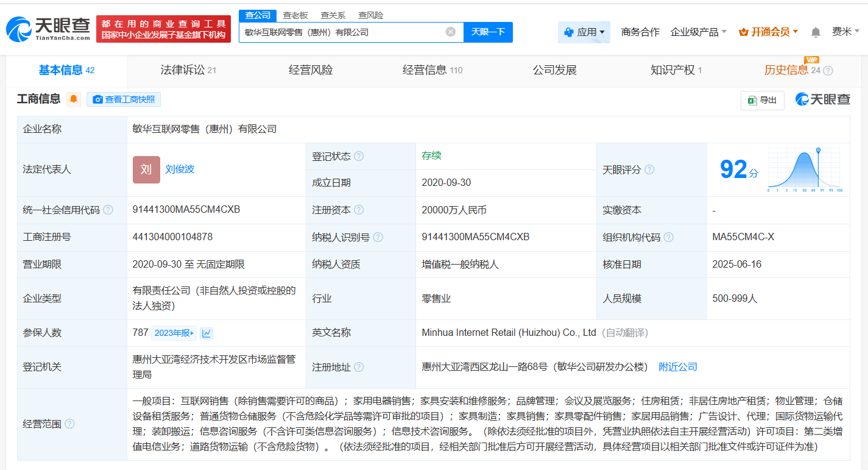Click help icon next to 统一社会信用代码

pos(108,210)
